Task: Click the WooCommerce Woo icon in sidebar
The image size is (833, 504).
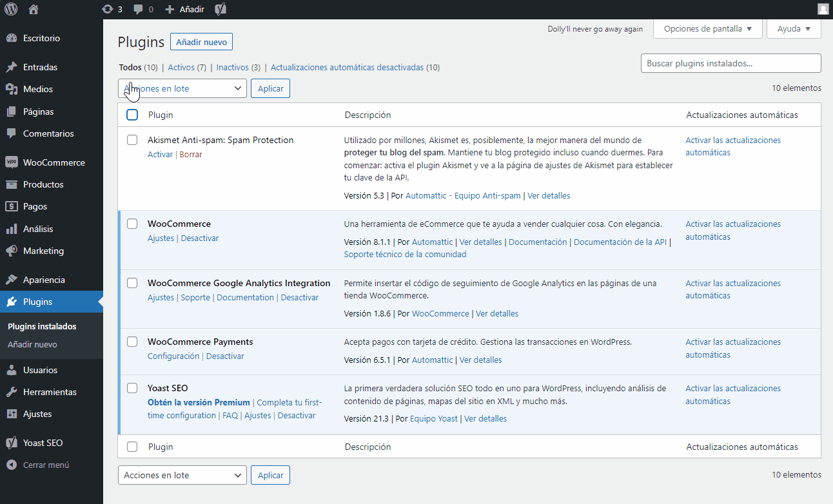Action: click(11, 162)
